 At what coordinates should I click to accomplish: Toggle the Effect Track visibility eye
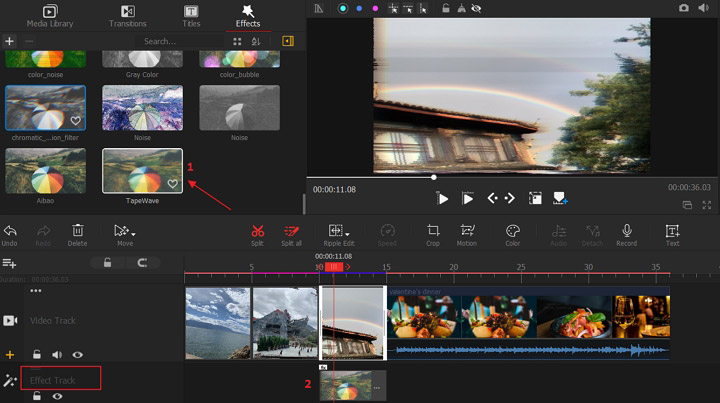point(57,396)
